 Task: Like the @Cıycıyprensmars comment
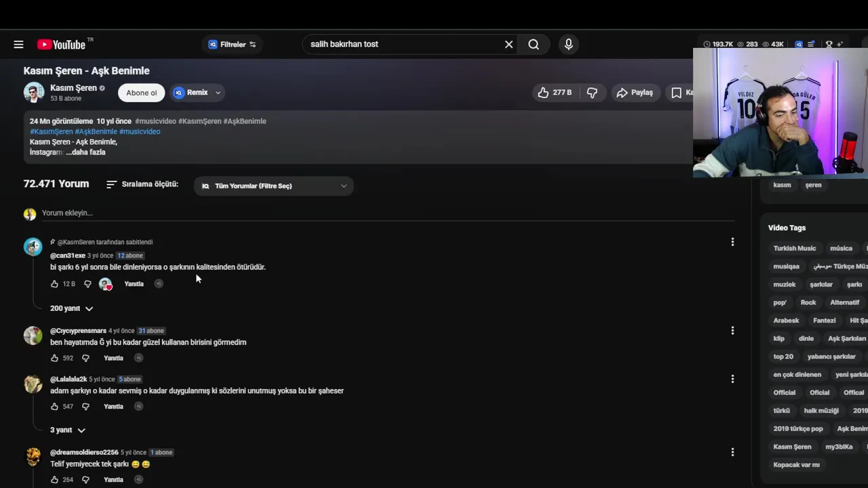(55, 358)
